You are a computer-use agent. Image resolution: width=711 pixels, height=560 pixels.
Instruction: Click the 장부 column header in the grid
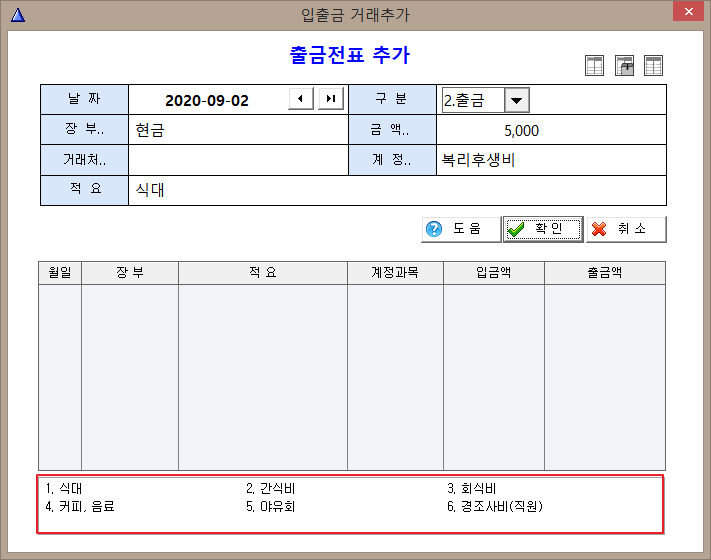pyautogui.click(x=130, y=273)
